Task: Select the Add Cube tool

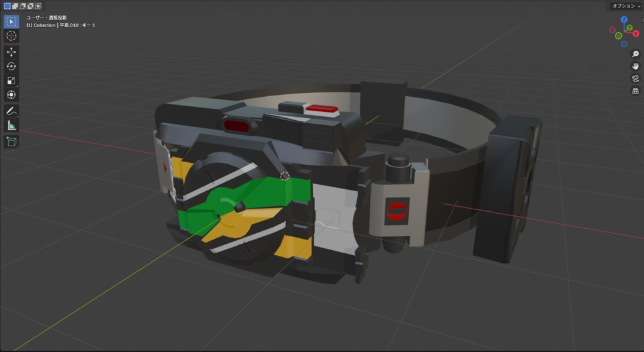Action: pyautogui.click(x=11, y=142)
